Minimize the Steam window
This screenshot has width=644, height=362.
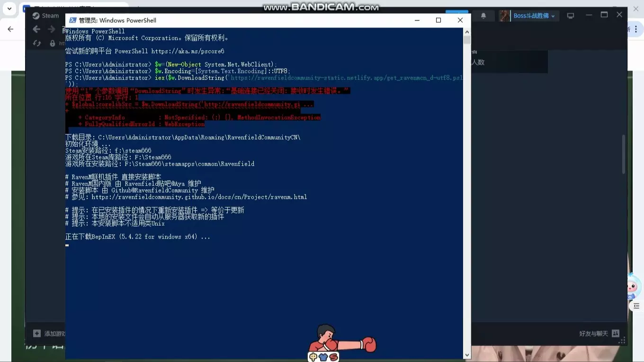tap(589, 15)
